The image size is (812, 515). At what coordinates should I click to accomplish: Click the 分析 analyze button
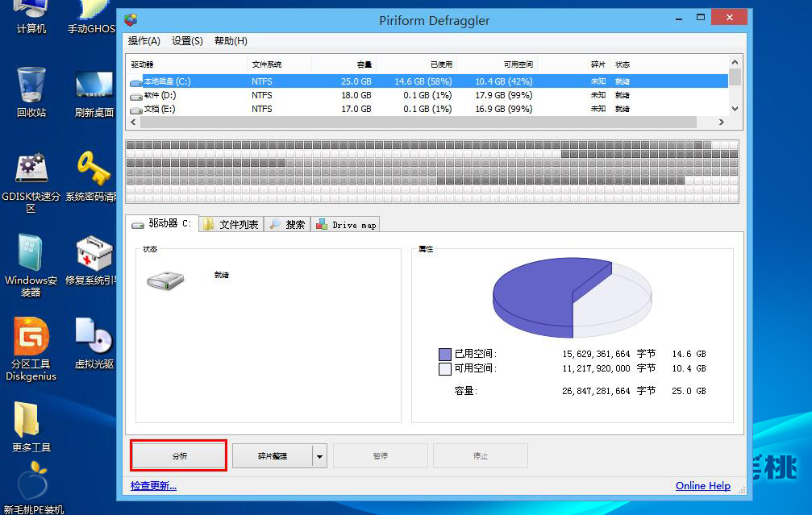179,455
